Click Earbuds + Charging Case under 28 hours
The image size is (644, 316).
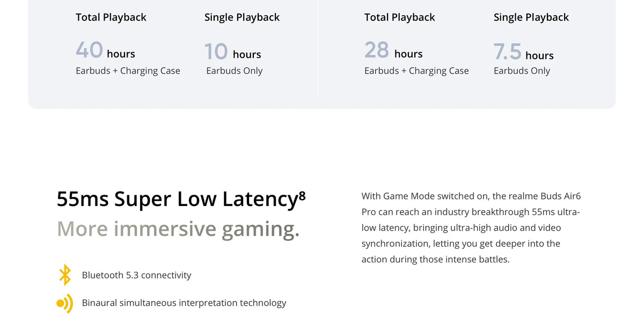pyautogui.click(x=416, y=71)
